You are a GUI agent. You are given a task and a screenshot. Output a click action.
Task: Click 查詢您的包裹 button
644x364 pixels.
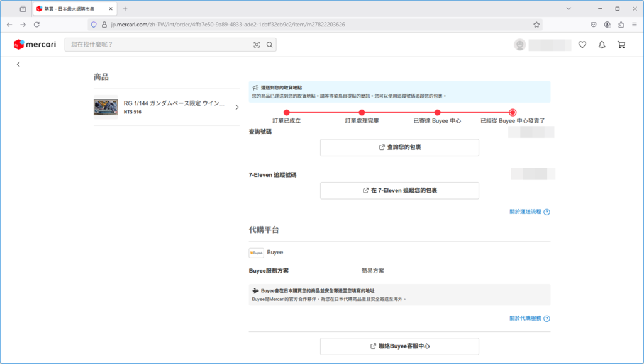pyautogui.click(x=399, y=147)
